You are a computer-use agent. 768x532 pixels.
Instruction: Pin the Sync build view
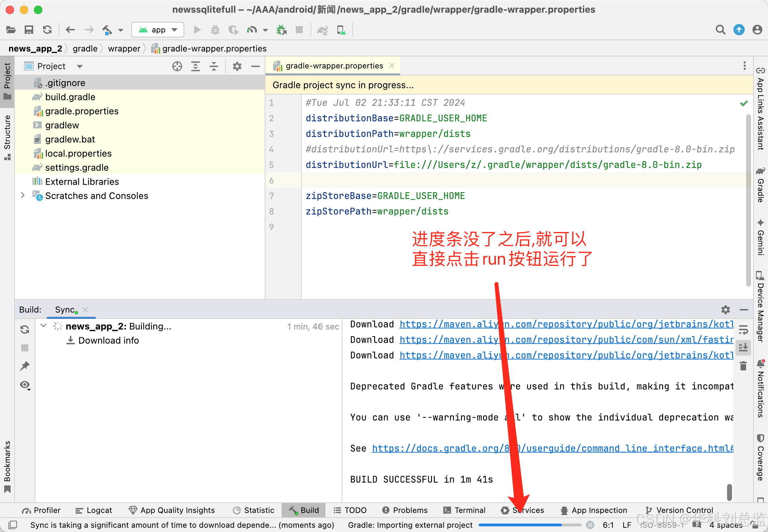click(x=25, y=366)
